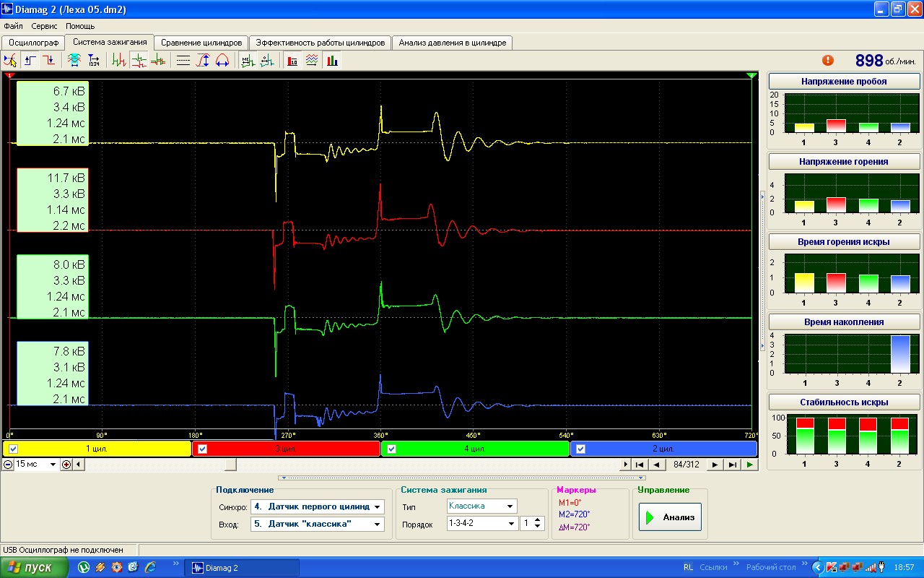
Task: Open the 15 мс time scale dropdown
Action: click(x=53, y=464)
